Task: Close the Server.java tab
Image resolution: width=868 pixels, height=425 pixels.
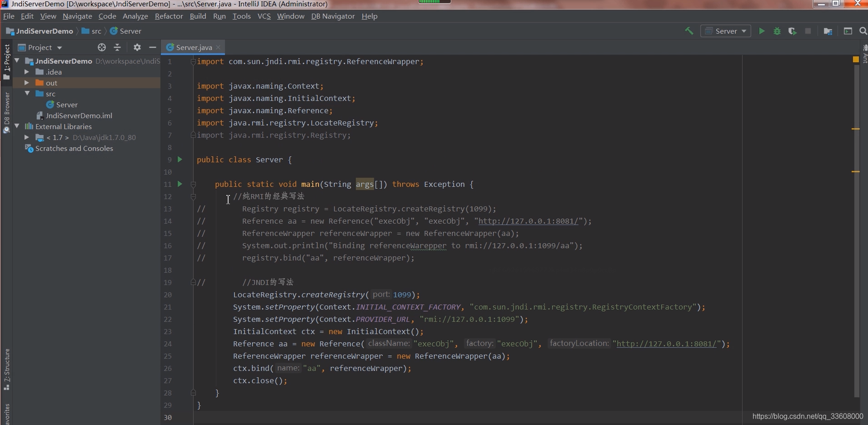Action: click(219, 47)
